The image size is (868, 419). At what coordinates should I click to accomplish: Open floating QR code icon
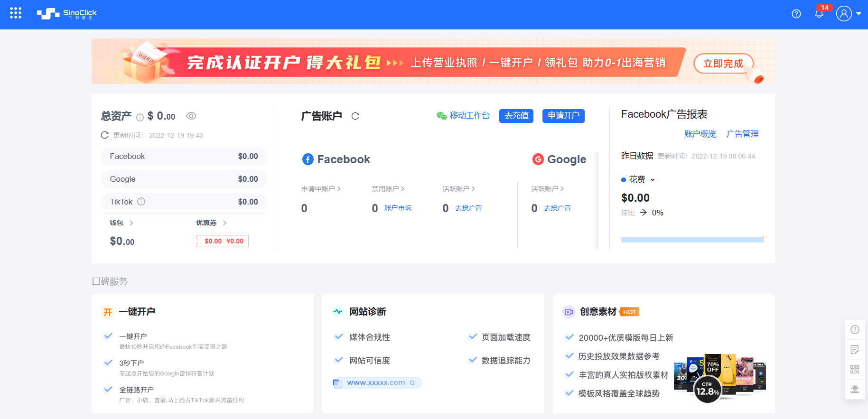(x=855, y=369)
